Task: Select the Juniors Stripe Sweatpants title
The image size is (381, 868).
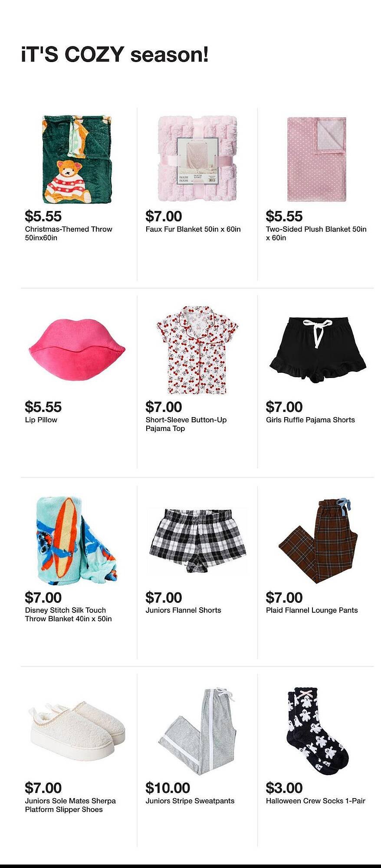Action: tap(190, 801)
